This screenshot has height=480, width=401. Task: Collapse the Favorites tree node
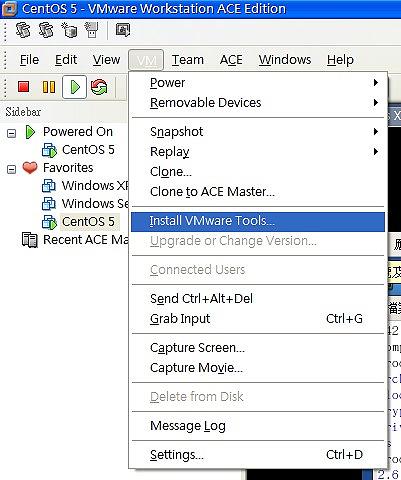point(11,169)
